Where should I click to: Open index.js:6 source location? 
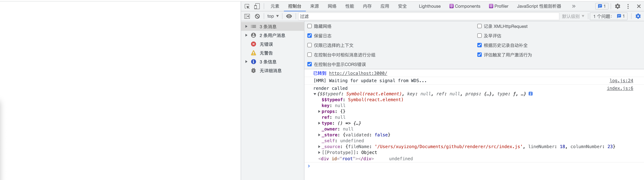tap(620, 88)
